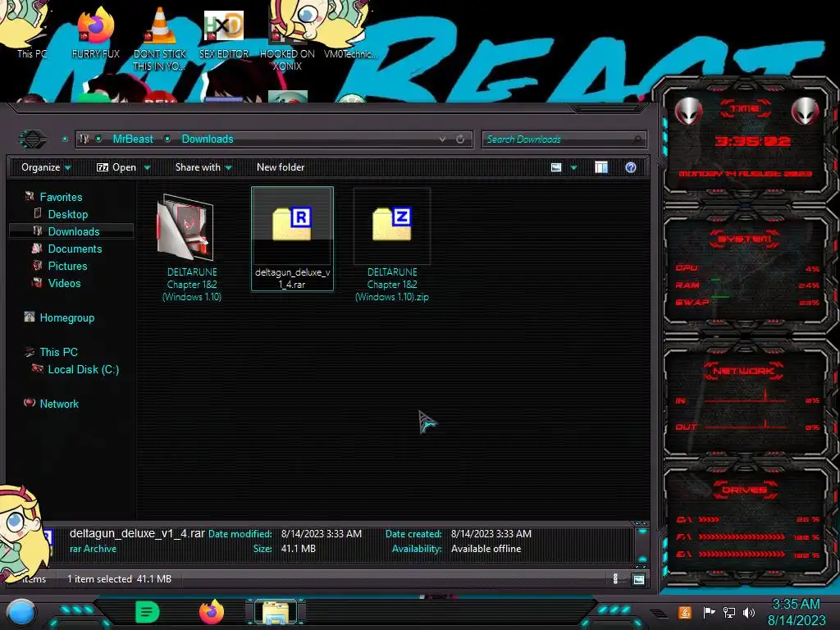Open the address bar history dropdown
The image size is (840, 630).
[442, 139]
